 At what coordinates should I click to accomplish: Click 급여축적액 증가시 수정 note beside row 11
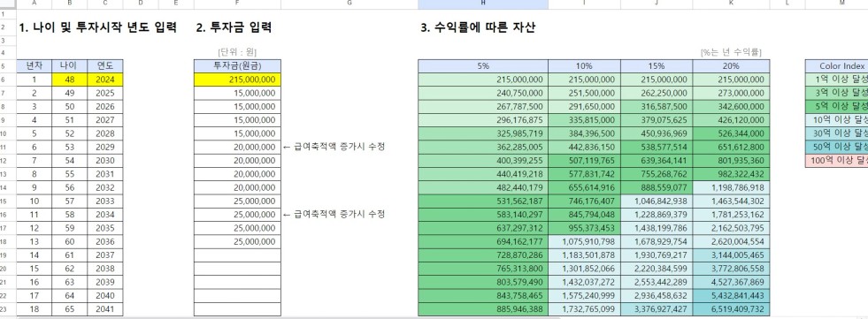tap(334, 147)
